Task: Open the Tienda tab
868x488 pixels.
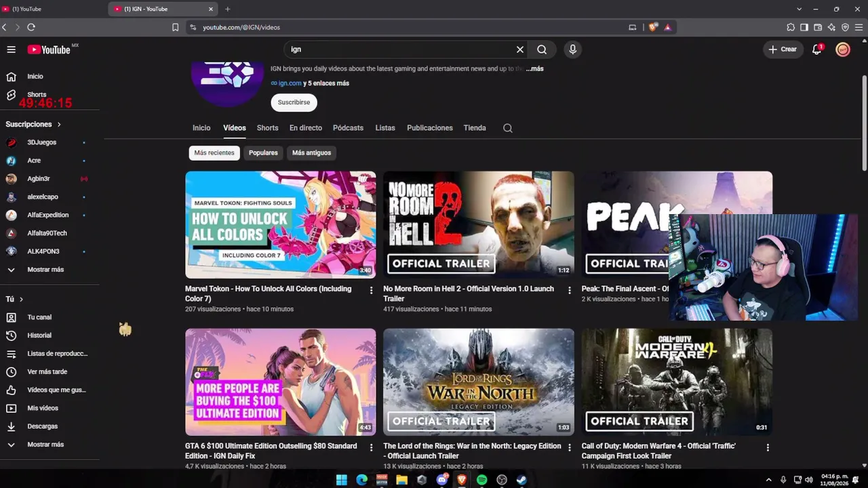Action: [475, 128]
